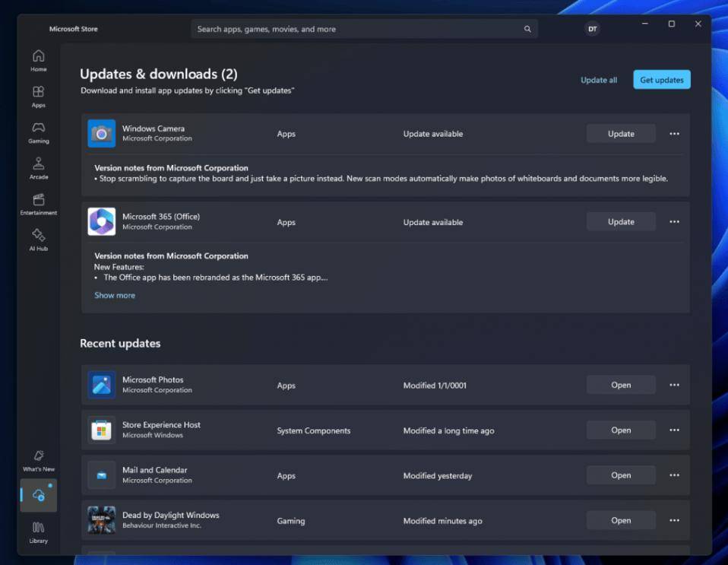Open the Gaming section
The width and height of the screenshot is (728, 565).
[x=39, y=132]
